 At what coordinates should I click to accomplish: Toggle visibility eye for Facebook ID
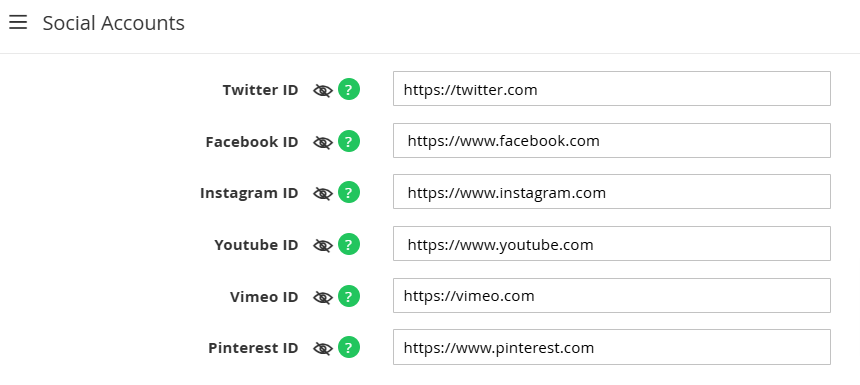(x=323, y=143)
